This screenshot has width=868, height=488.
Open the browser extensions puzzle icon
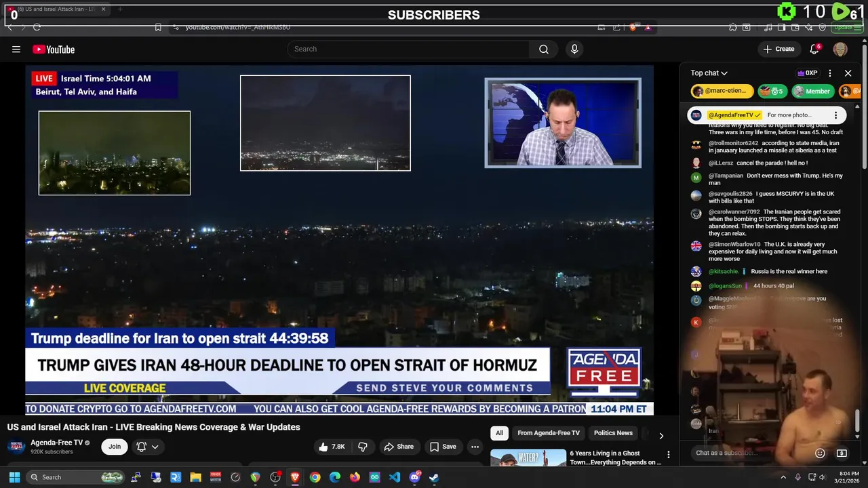[x=733, y=27]
